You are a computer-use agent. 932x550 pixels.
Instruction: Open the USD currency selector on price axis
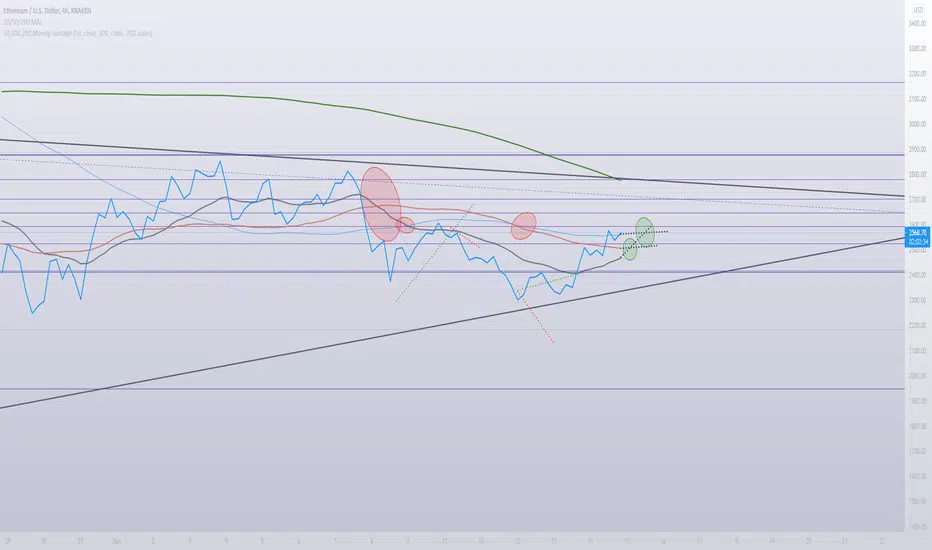[918, 10]
